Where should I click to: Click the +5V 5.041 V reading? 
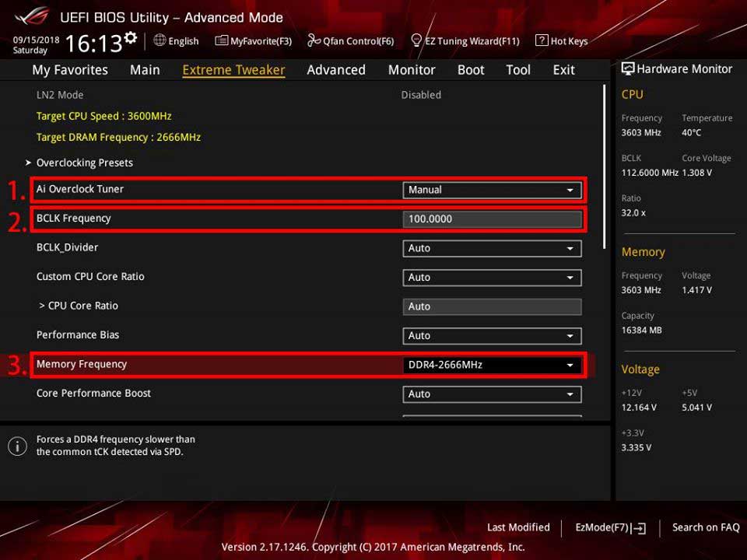tap(697, 408)
